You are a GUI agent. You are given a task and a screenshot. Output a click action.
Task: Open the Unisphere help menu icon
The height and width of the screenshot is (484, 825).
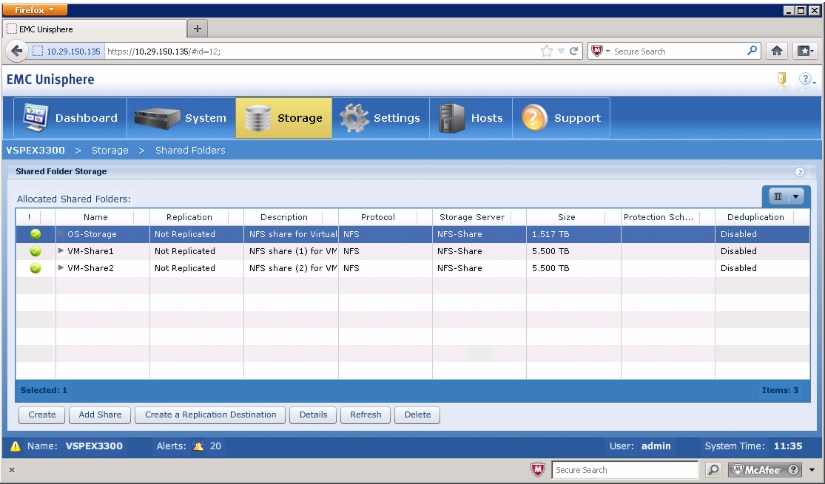pos(806,79)
